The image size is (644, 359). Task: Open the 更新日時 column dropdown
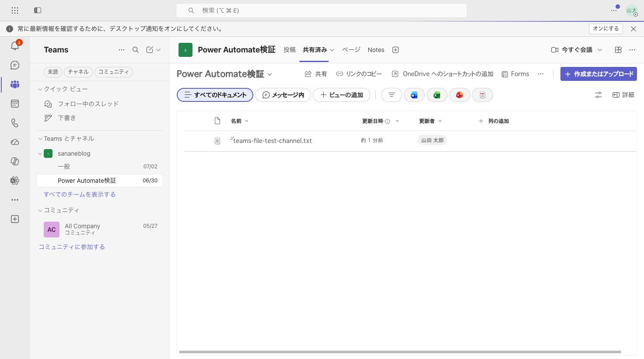click(397, 121)
